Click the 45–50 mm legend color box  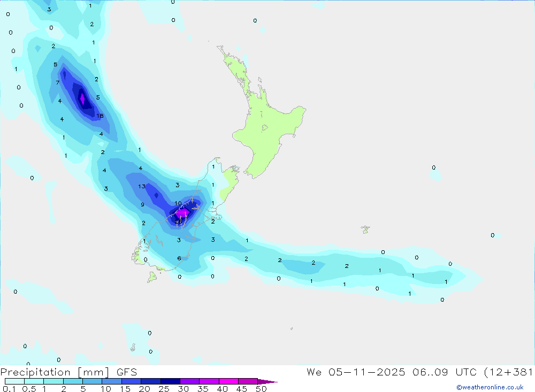click(x=248, y=381)
